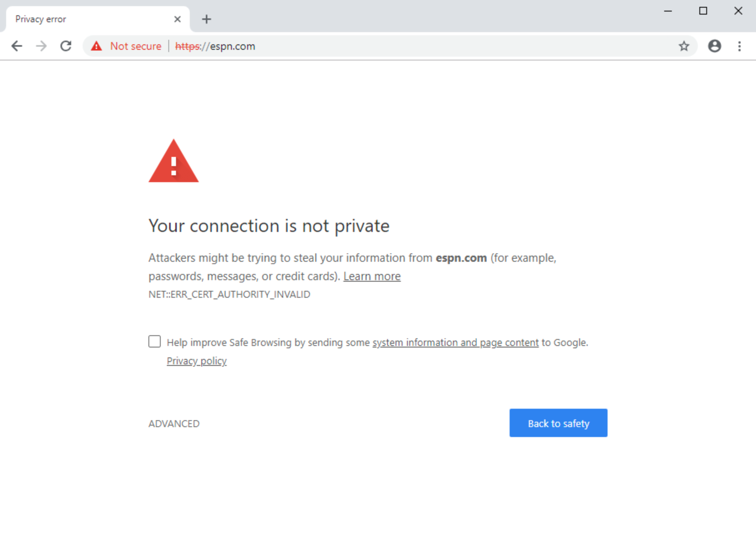The image size is (756, 535).
Task: Minimize the Chrome window
Action: pos(668,11)
